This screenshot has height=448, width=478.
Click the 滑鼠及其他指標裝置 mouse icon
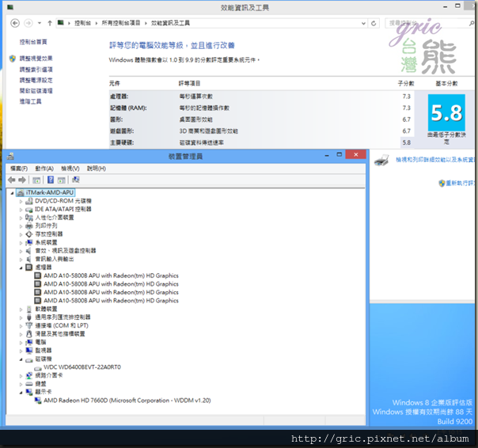point(29,334)
